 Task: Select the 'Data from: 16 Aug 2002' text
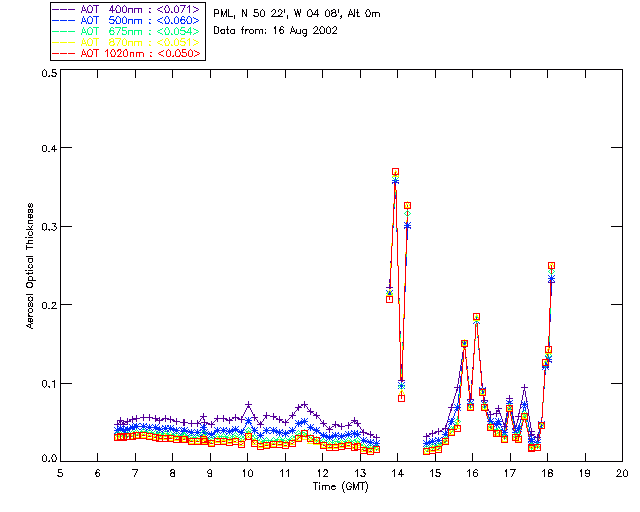click(x=276, y=31)
